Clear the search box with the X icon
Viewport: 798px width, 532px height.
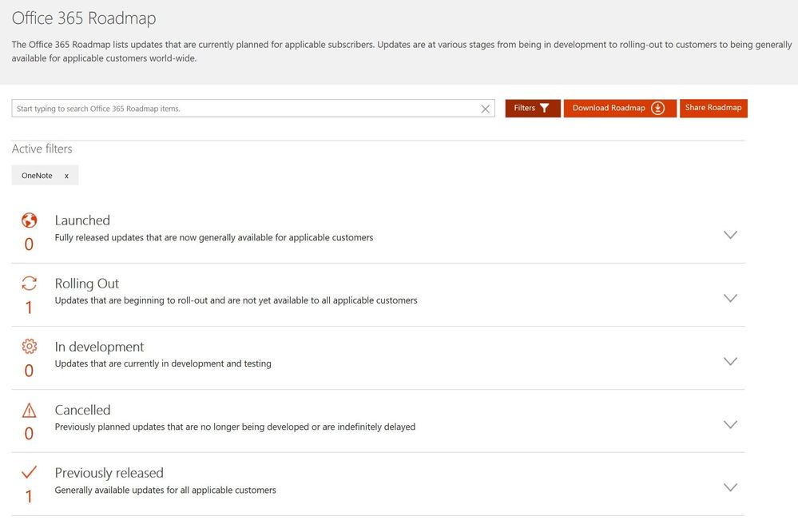(485, 109)
